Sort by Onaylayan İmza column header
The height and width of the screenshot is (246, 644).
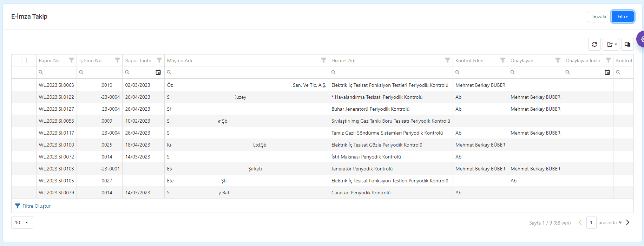(583, 60)
